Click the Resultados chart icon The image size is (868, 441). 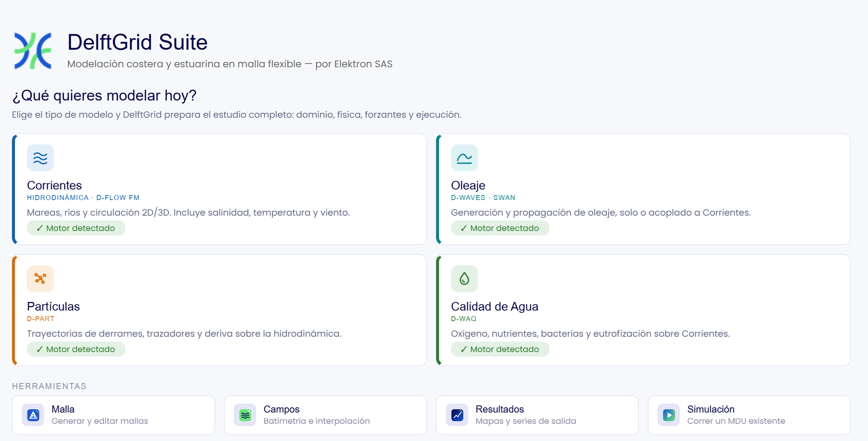click(x=457, y=415)
